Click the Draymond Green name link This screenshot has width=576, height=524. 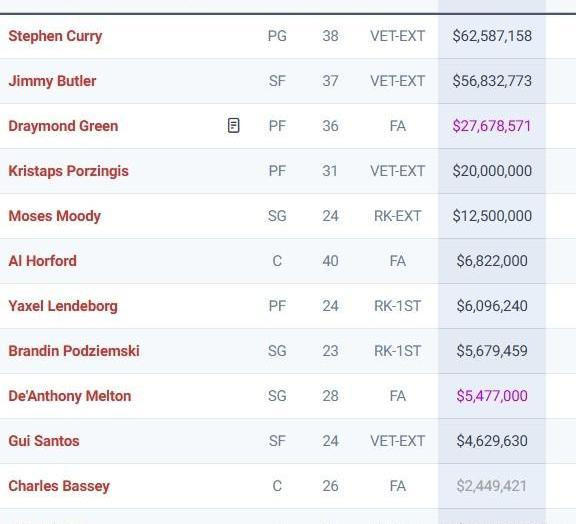point(63,126)
